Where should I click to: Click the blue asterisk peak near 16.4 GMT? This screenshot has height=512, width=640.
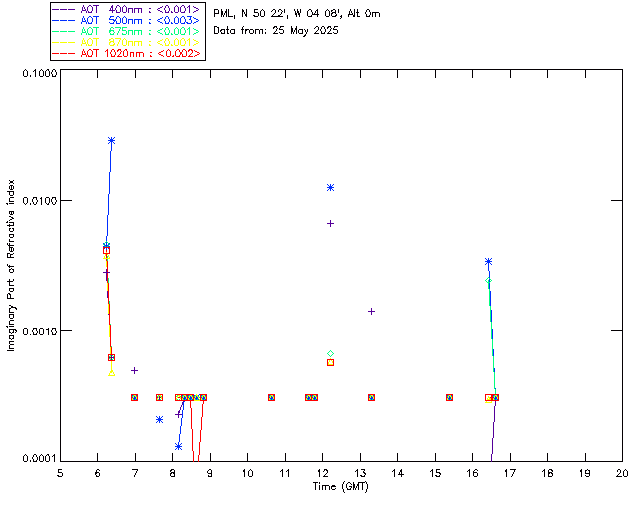tap(489, 262)
